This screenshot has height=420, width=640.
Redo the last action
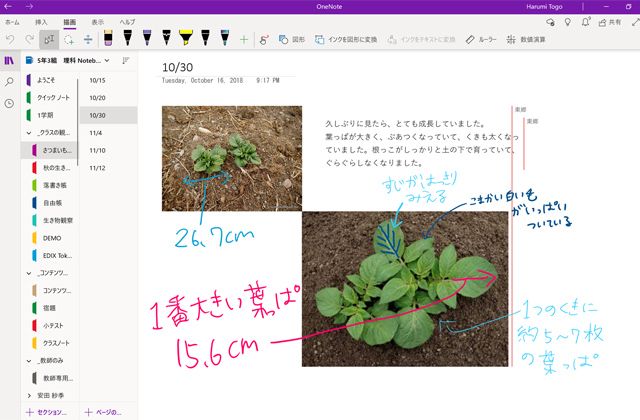(29, 40)
